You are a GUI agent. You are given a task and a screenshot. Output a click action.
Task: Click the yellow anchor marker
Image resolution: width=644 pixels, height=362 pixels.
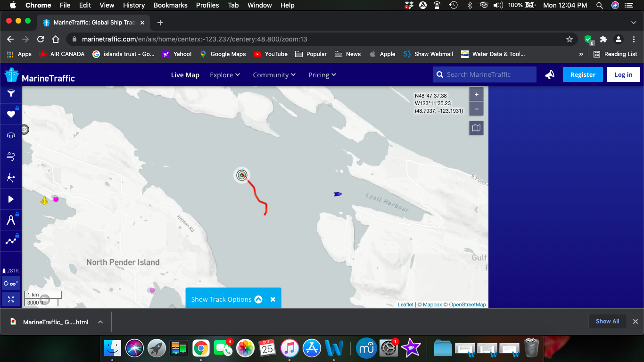pos(44,201)
